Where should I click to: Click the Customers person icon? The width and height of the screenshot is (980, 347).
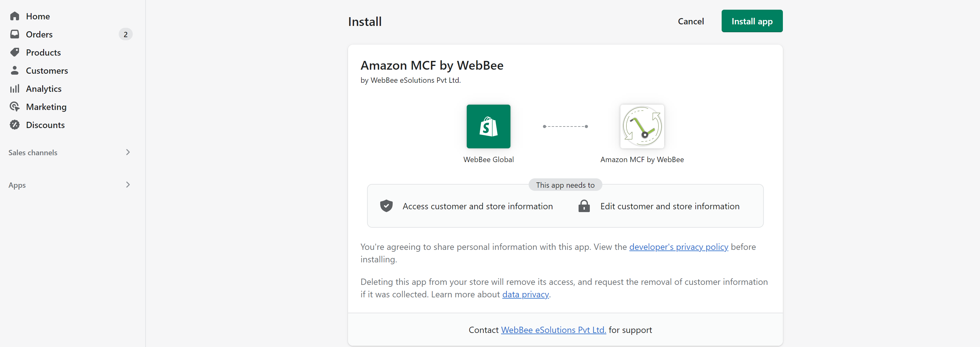[15, 70]
